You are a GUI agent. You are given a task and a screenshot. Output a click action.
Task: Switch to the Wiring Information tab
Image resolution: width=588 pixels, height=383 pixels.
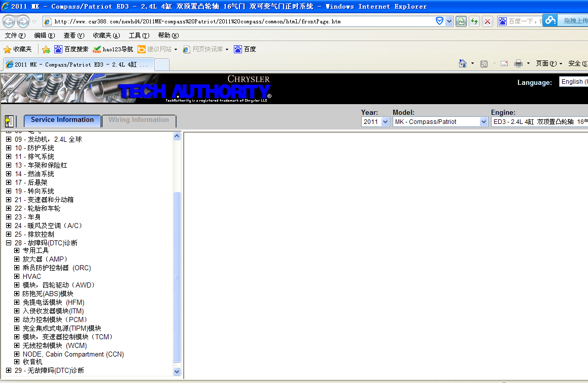click(139, 120)
